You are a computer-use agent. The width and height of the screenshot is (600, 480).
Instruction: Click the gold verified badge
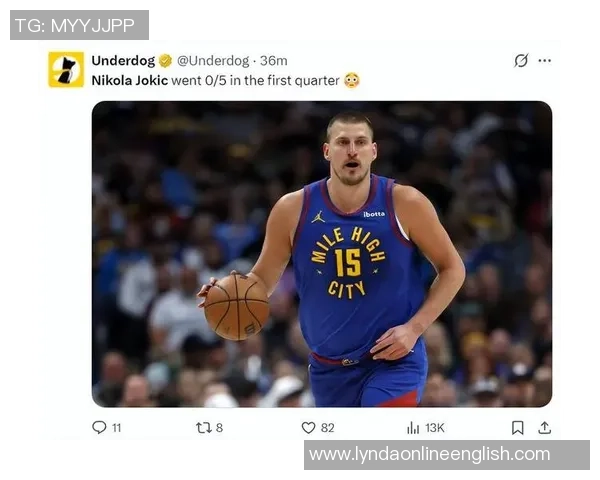(x=166, y=60)
